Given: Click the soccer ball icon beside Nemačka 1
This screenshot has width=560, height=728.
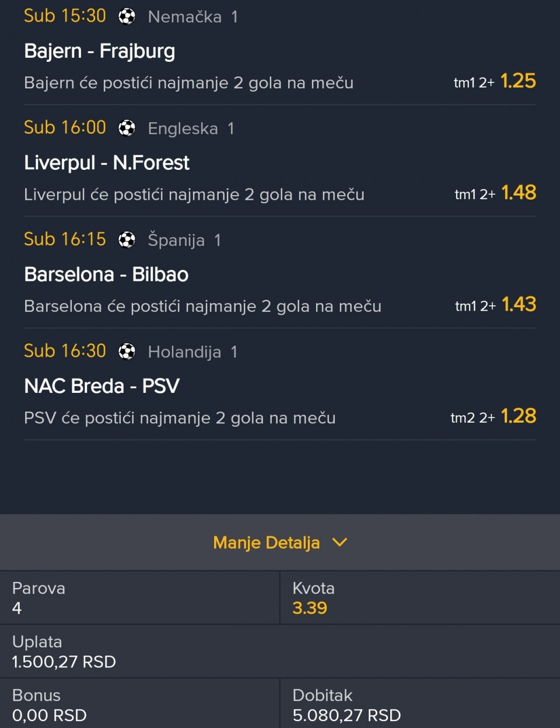Looking at the screenshot, I should [x=127, y=16].
